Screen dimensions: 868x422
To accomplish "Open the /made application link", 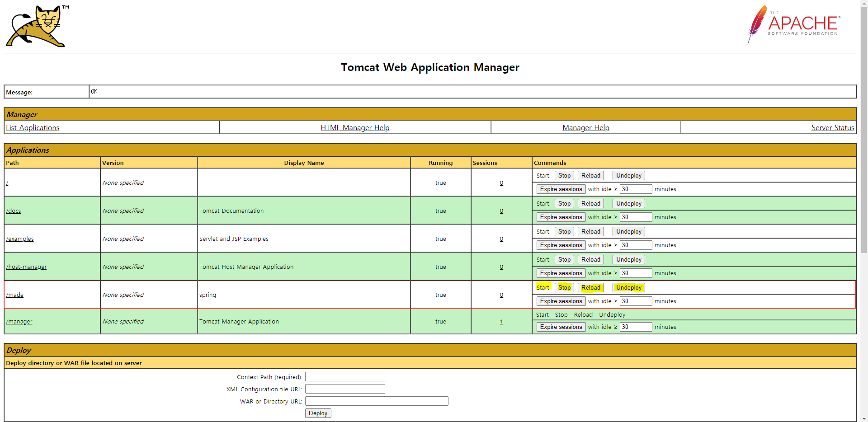I will tap(15, 295).
